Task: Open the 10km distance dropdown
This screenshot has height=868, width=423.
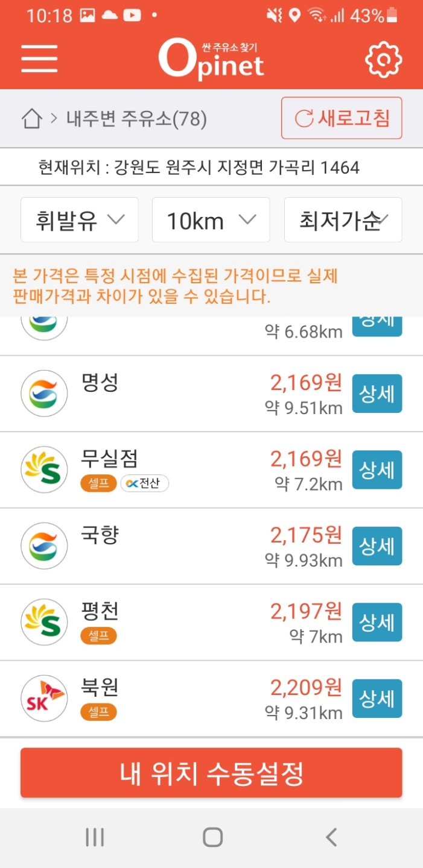Action: [211, 219]
